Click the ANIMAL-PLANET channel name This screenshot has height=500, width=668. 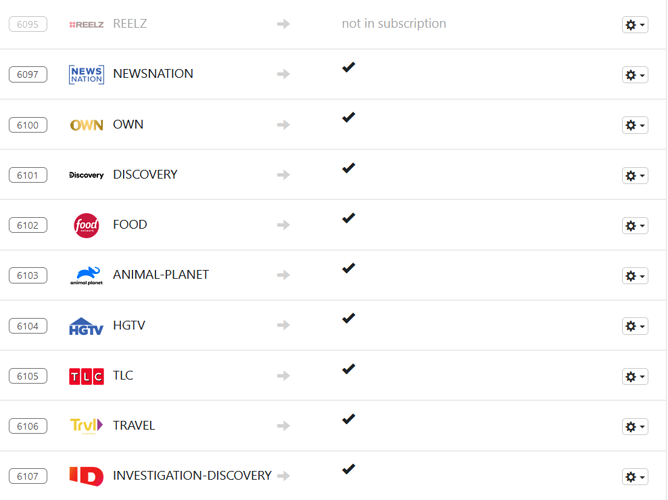161,275
